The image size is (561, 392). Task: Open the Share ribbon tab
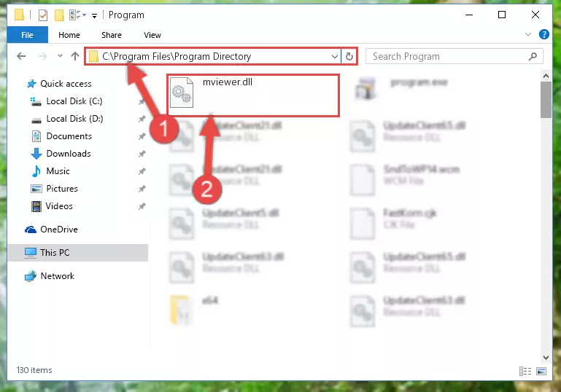(112, 35)
